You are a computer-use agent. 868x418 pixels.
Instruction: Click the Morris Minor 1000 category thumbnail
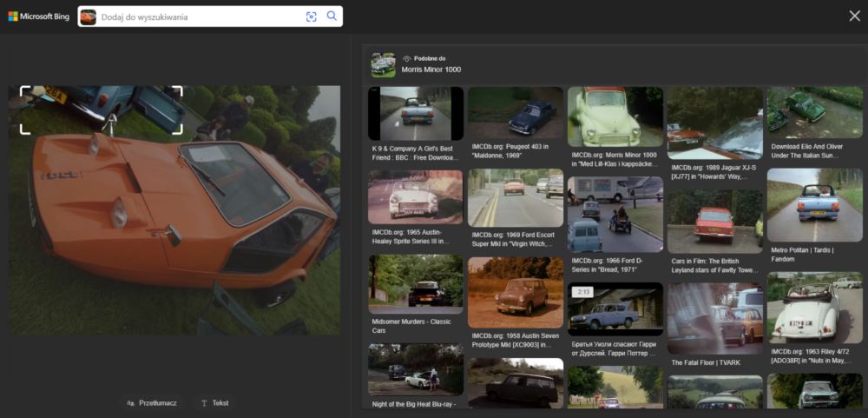point(383,64)
